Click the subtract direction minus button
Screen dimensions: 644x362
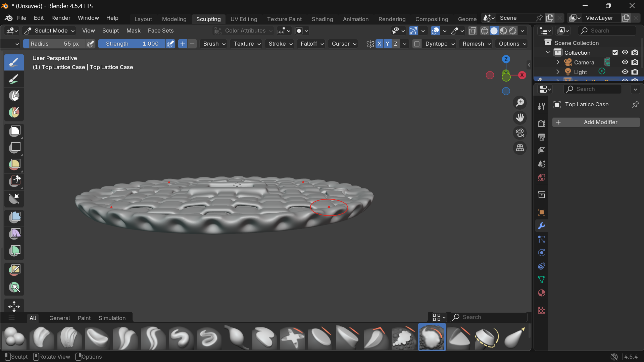pyautogui.click(x=192, y=44)
